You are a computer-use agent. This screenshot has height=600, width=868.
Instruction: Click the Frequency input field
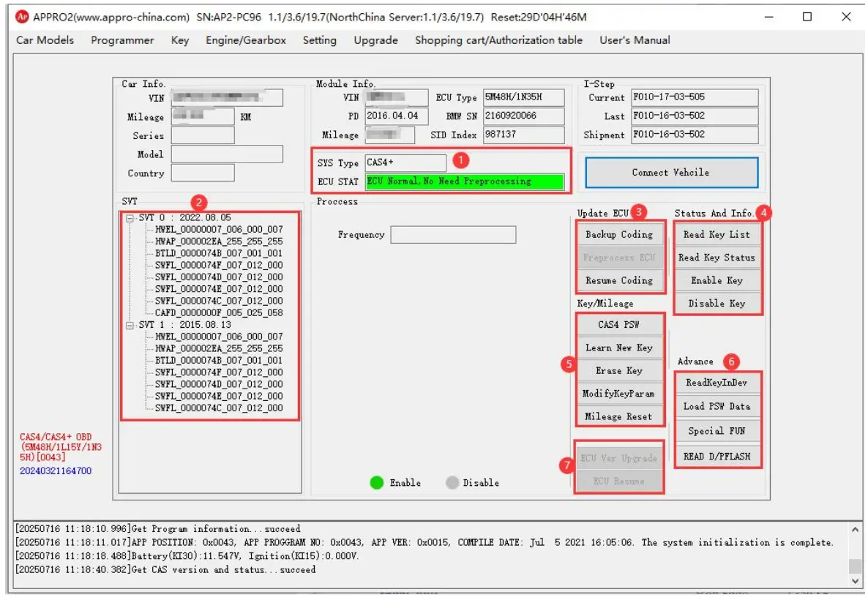[x=453, y=235]
